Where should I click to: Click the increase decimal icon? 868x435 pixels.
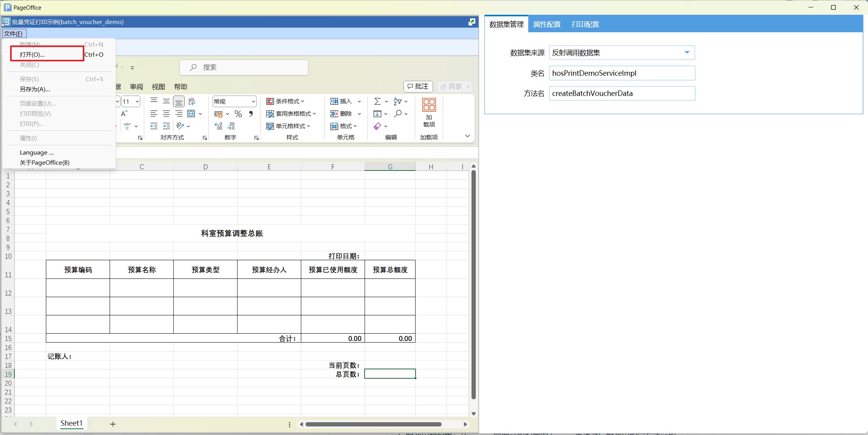coord(218,126)
